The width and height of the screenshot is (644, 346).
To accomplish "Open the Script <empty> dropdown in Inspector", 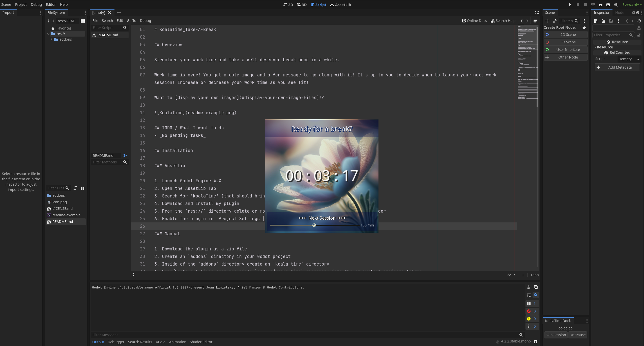I will pos(629,59).
